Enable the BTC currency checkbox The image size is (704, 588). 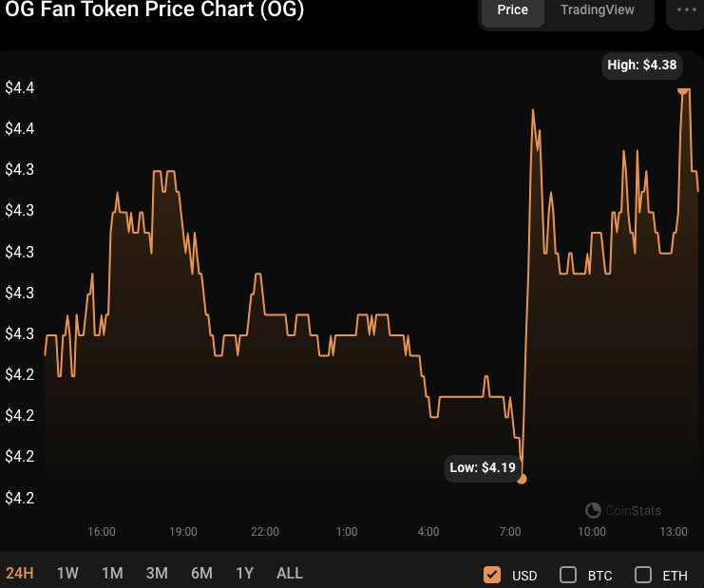point(568,575)
